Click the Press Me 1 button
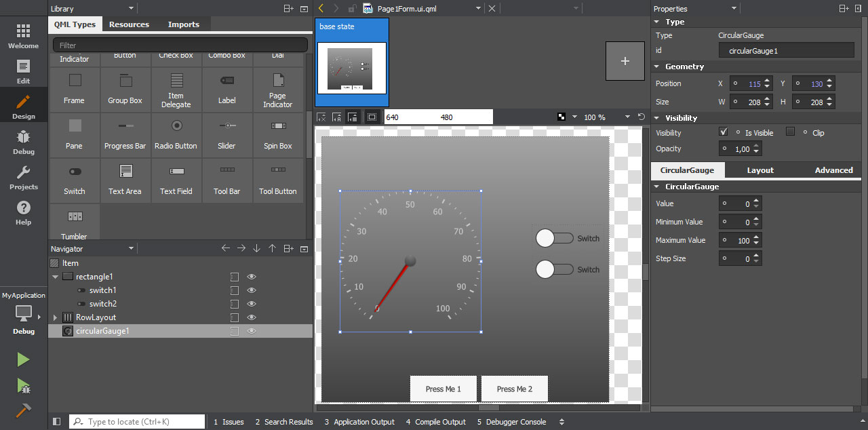 (x=443, y=389)
